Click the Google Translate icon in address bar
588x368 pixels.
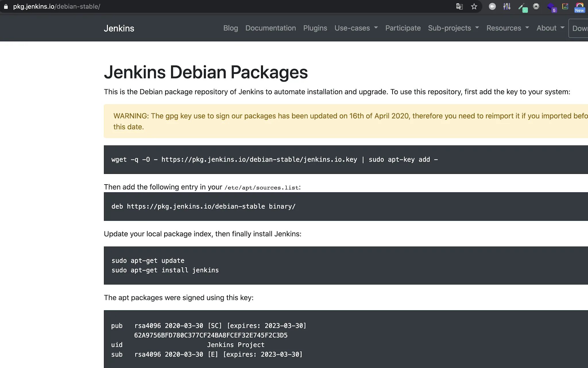tap(459, 6)
